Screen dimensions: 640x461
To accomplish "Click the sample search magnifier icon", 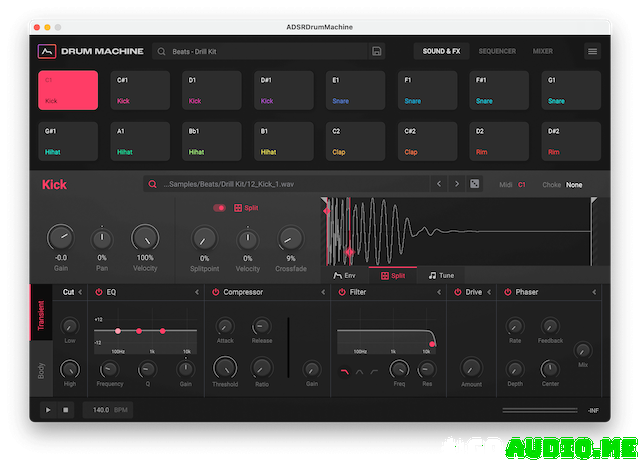I will coord(152,184).
